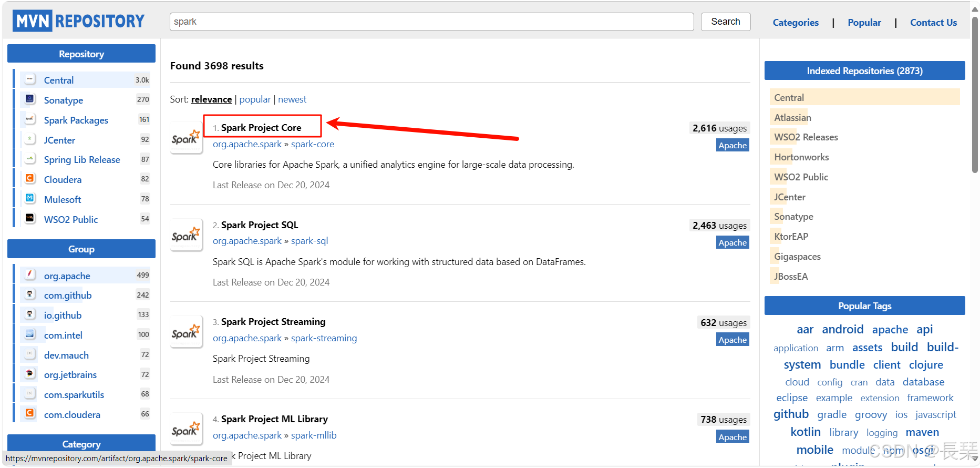Screen dimensions: 980x468
Task: Click the org.apache group icon
Action: [30, 275]
